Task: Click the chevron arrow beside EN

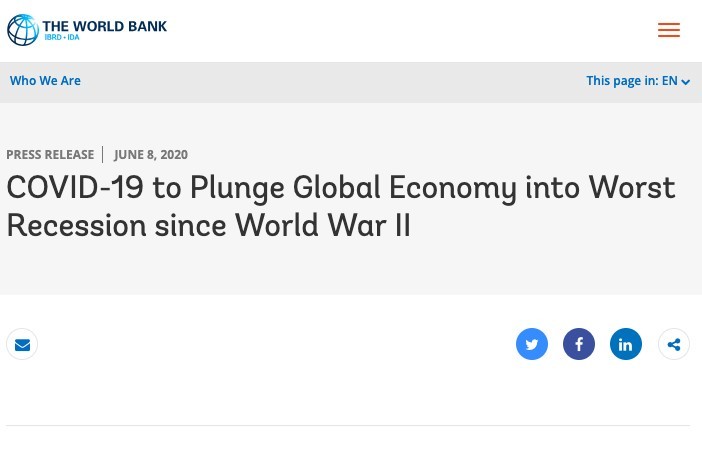Action: pos(685,82)
